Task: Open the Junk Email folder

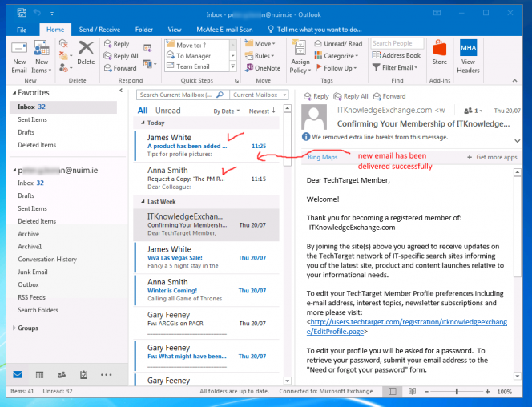Action: (33, 272)
